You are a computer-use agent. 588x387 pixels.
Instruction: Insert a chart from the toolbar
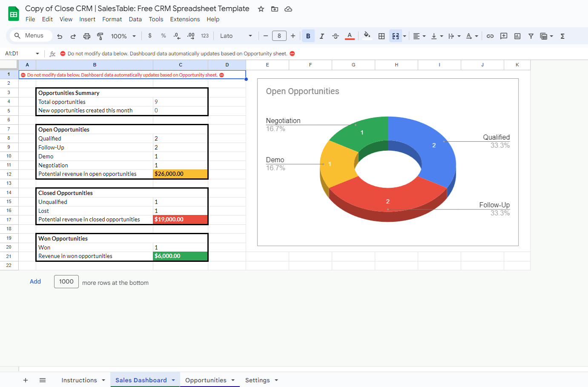click(517, 36)
